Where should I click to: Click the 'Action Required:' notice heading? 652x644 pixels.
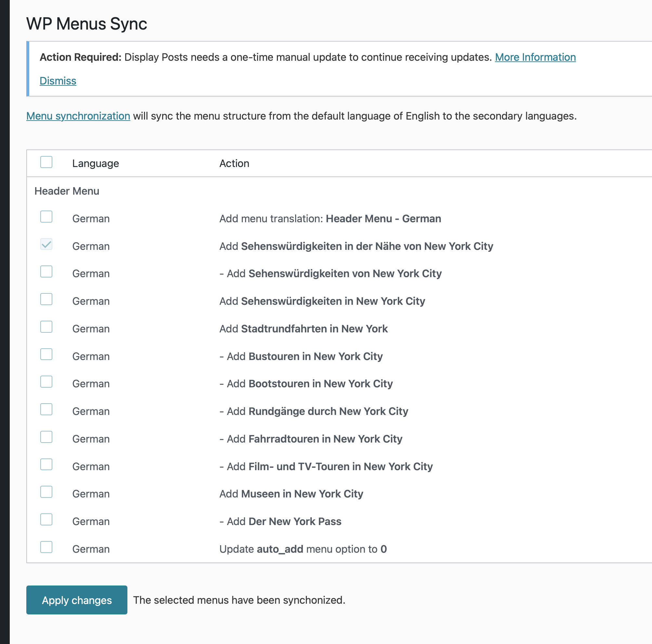[80, 57]
